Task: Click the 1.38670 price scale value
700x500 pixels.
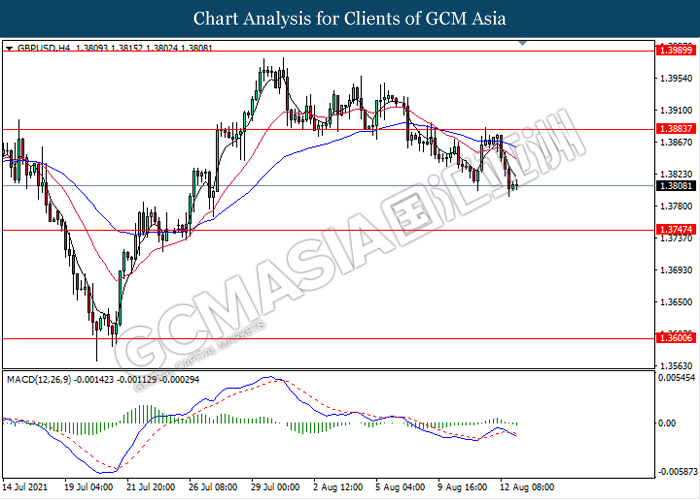Action: click(676, 142)
